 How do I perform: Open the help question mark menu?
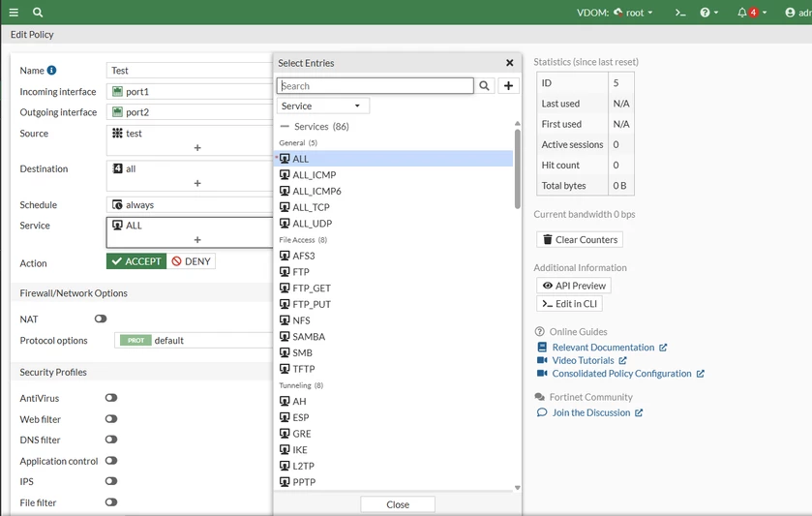(x=709, y=13)
